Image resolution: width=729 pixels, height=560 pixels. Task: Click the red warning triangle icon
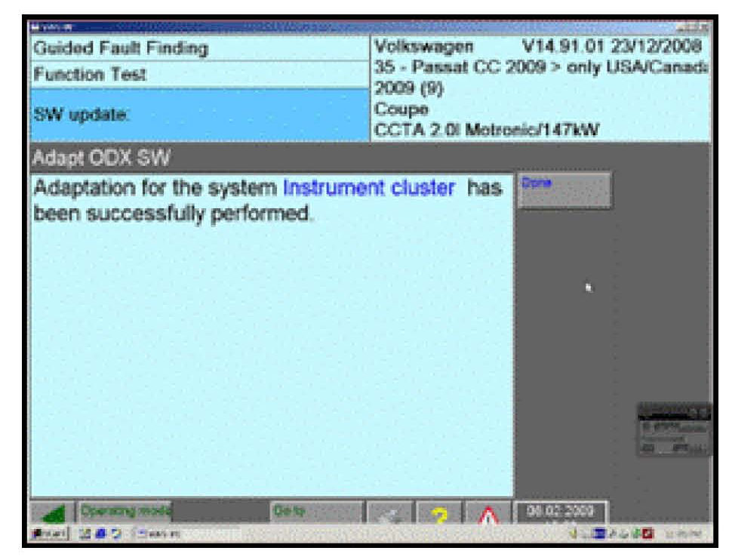(487, 513)
